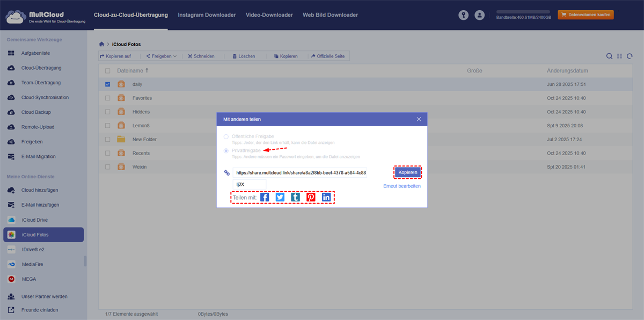The height and width of the screenshot is (320, 644).
Task: Click the Bandbreite usage progress bar
Action: pos(523,11)
